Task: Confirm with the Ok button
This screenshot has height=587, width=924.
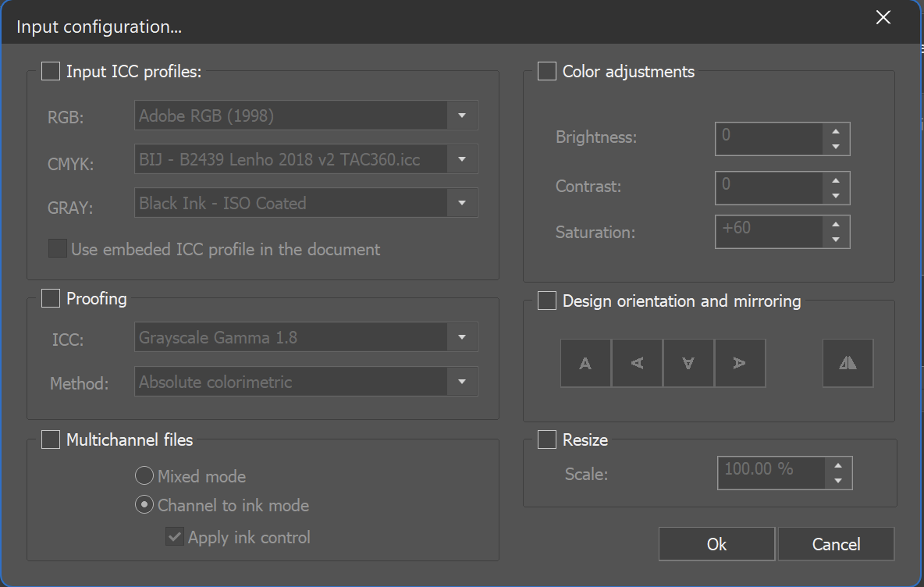Action: (x=716, y=544)
